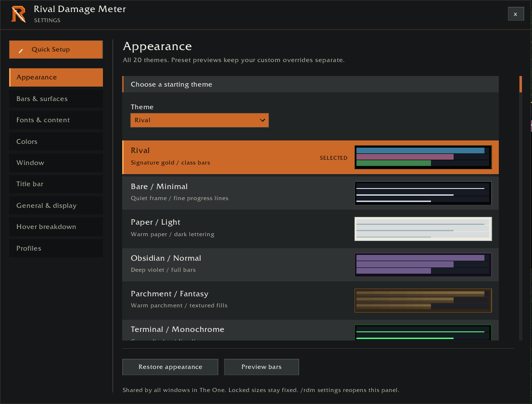The image size is (532, 404).
Task: Select the Appearance sidebar tab
Action: click(56, 77)
